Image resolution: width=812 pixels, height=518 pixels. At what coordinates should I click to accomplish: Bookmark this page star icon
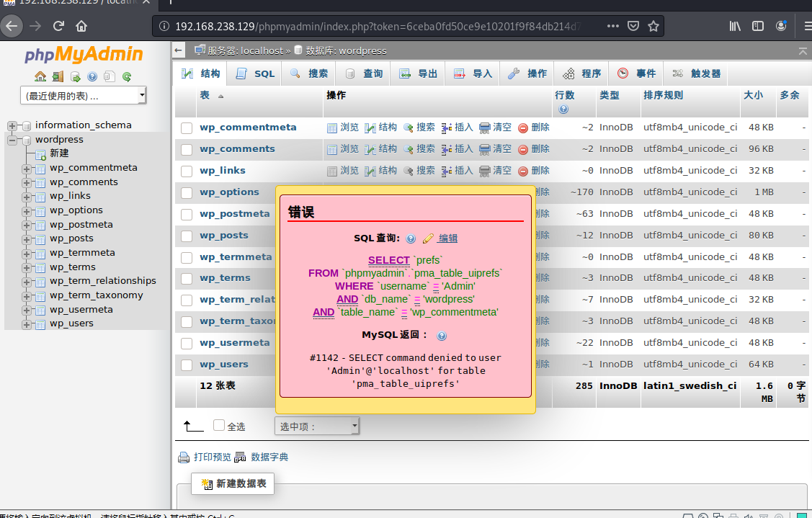[x=653, y=26]
